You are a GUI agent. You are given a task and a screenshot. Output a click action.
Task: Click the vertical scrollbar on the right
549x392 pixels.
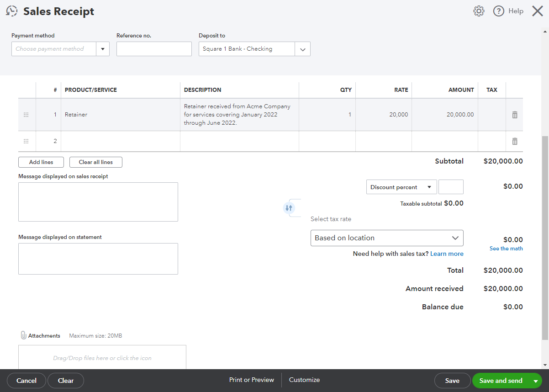[544, 238]
